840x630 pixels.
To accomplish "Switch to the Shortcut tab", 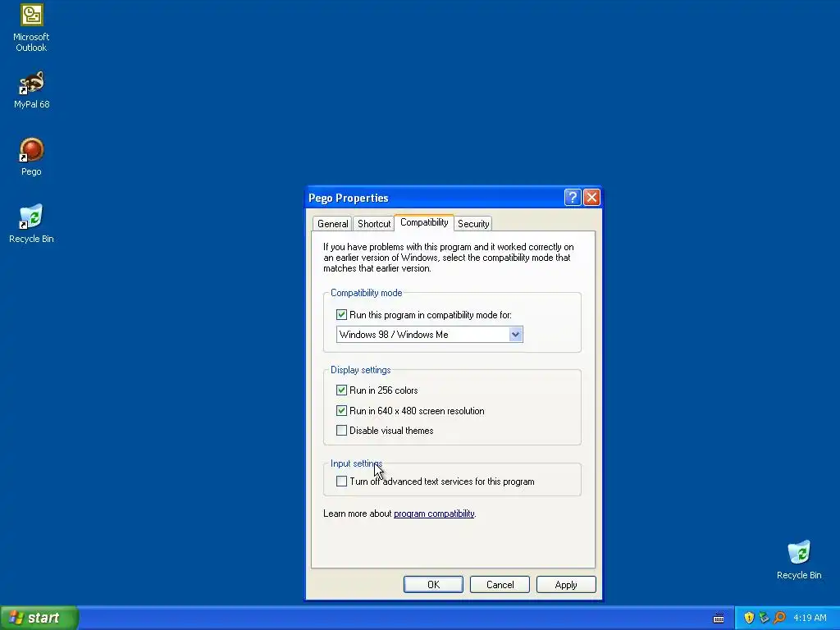I will tap(374, 224).
